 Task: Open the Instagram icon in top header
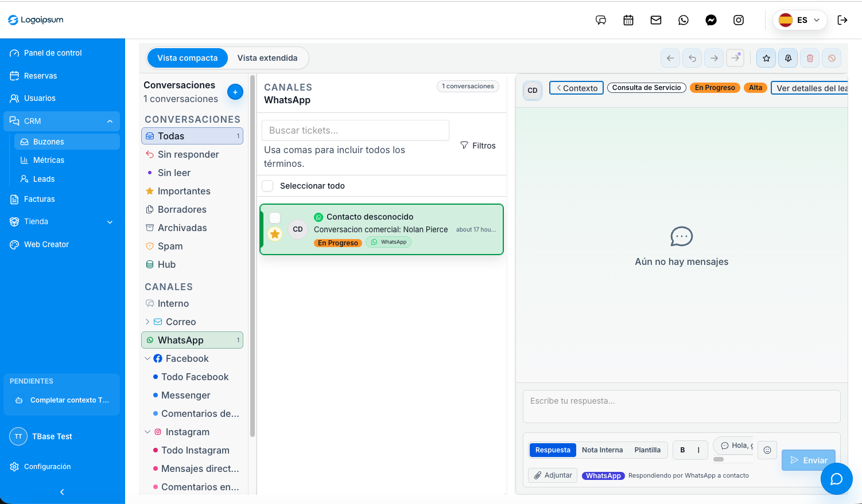point(739,20)
